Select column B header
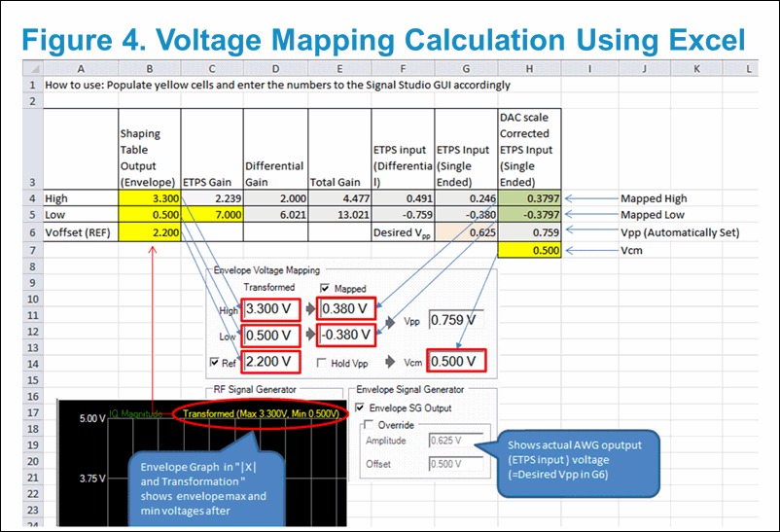 (x=149, y=68)
